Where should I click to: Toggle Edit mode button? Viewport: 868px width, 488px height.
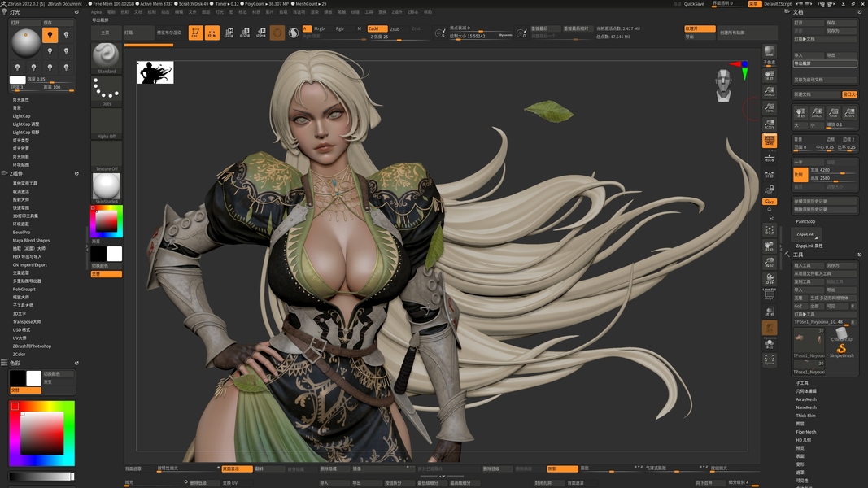tap(195, 33)
